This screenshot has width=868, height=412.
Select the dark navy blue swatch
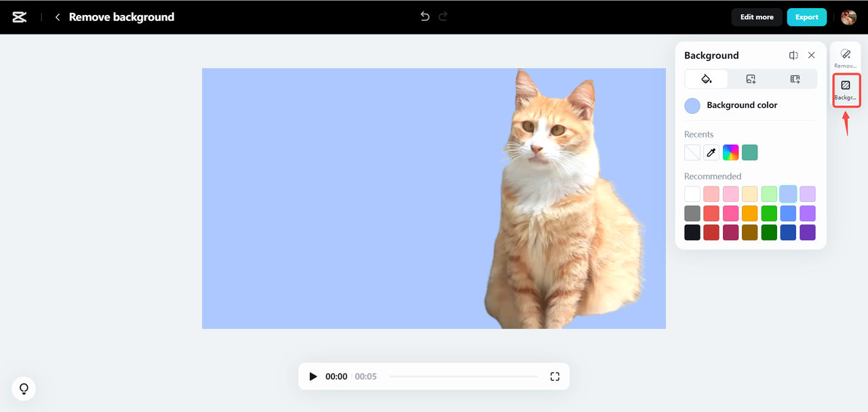pos(788,232)
